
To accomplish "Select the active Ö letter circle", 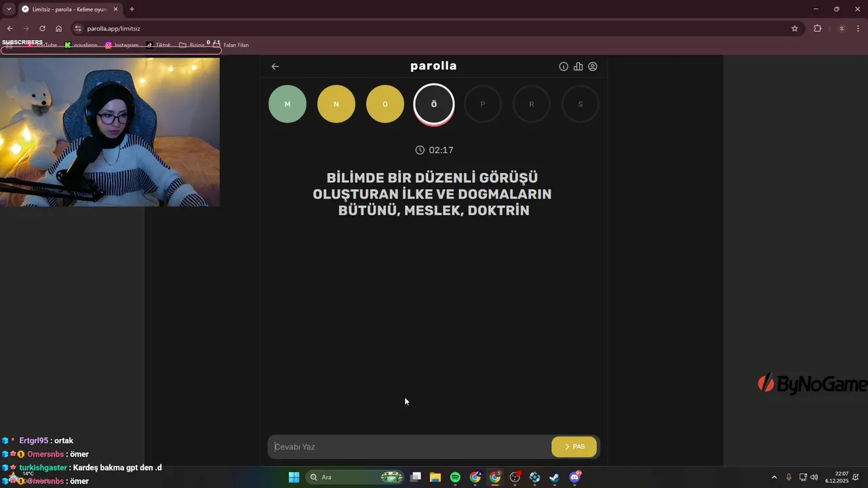I will pos(434,104).
